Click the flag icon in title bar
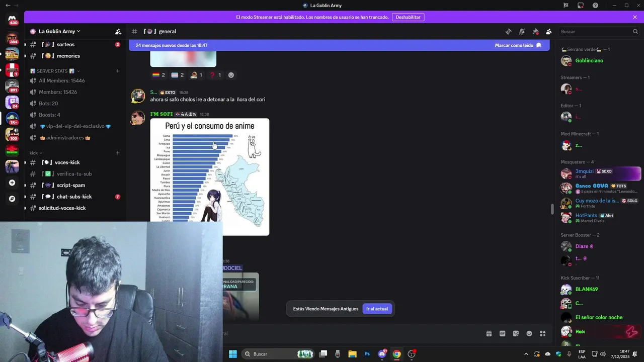Image resolution: width=644 pixels, height=362 pixels. tap(566, 6)
